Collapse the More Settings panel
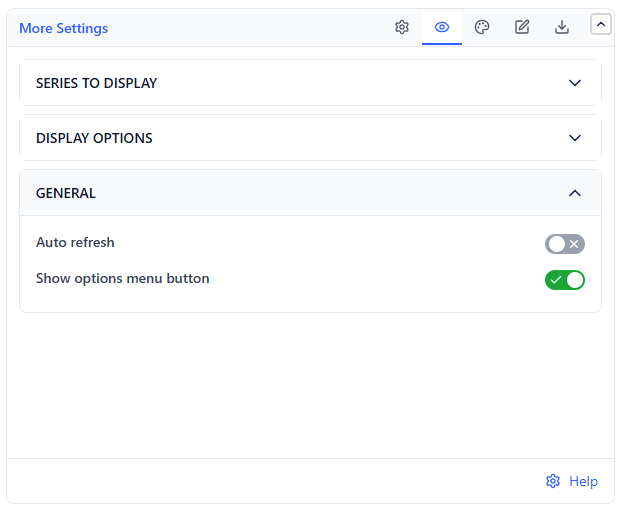This screenshot has height=510, width=618. pyautogui.click(x=601, y=24)
